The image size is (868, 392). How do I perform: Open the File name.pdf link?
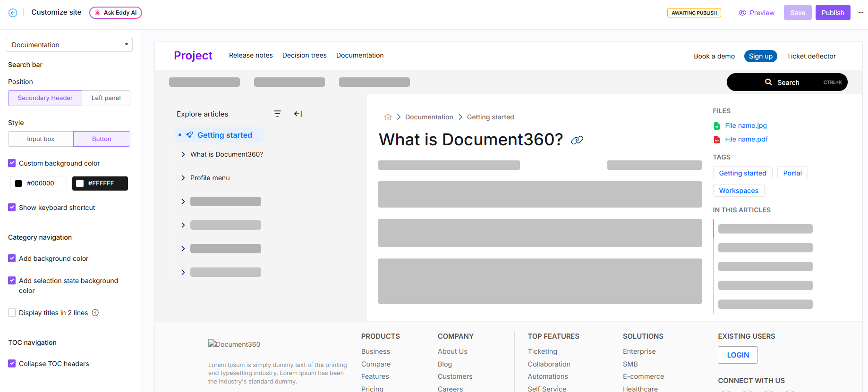point(746,139)
